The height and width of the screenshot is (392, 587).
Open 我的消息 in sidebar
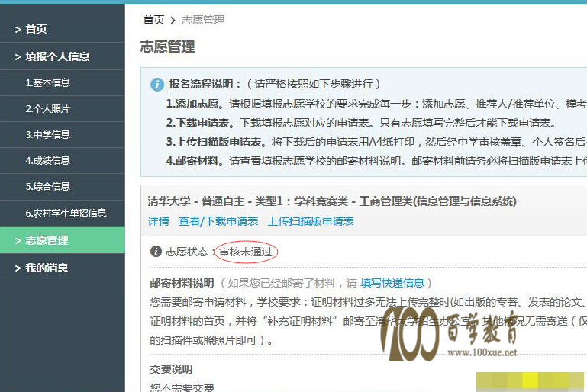coord(47,268)
